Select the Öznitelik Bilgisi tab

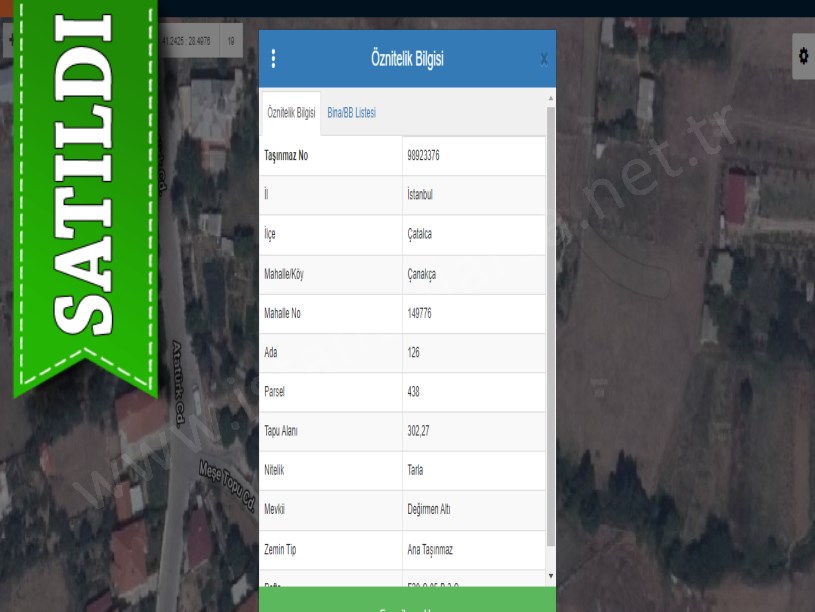click(x=291, y=114)
